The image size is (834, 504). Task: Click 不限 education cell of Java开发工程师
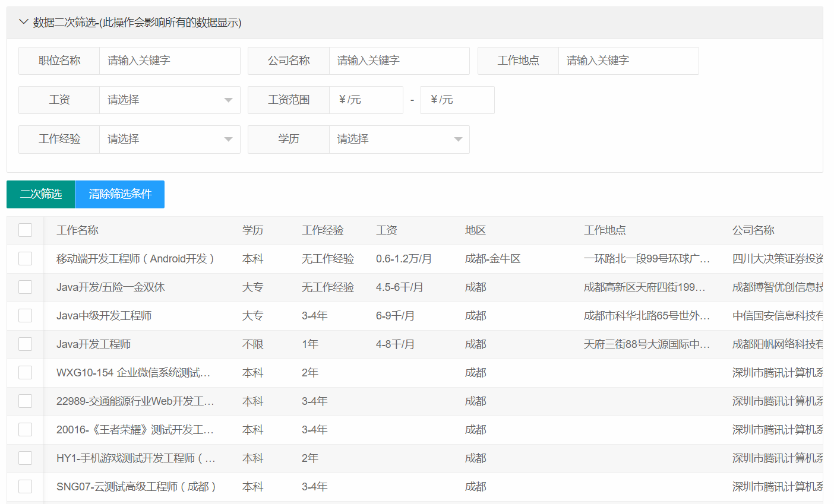252,344
